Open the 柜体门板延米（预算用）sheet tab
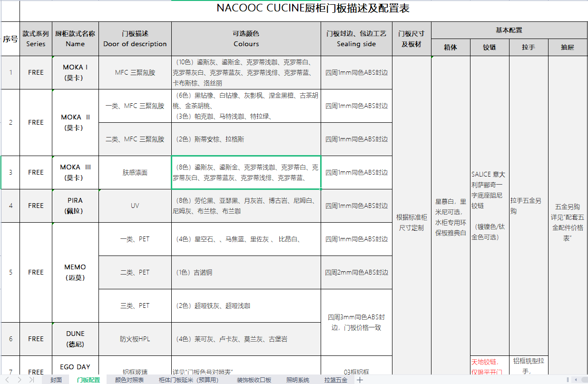The height and width of the screenshot is (384, 588). [x=189, y=380]
